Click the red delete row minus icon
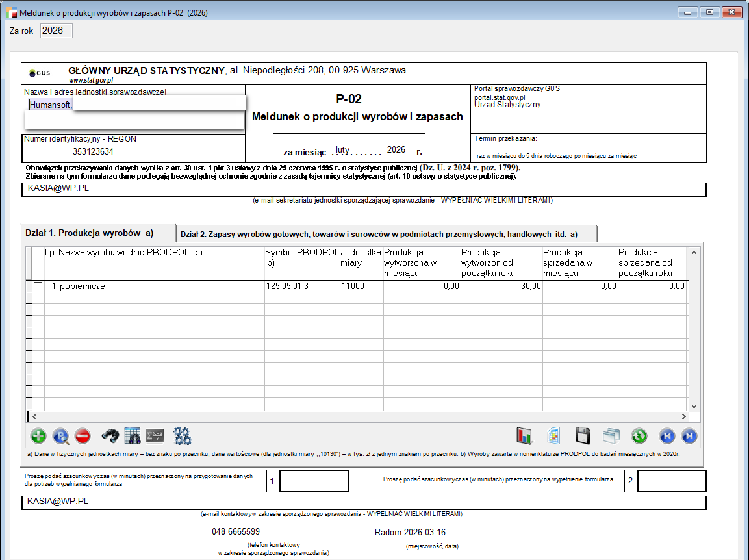This screenshot has height=560, width=749. (83, 436)
